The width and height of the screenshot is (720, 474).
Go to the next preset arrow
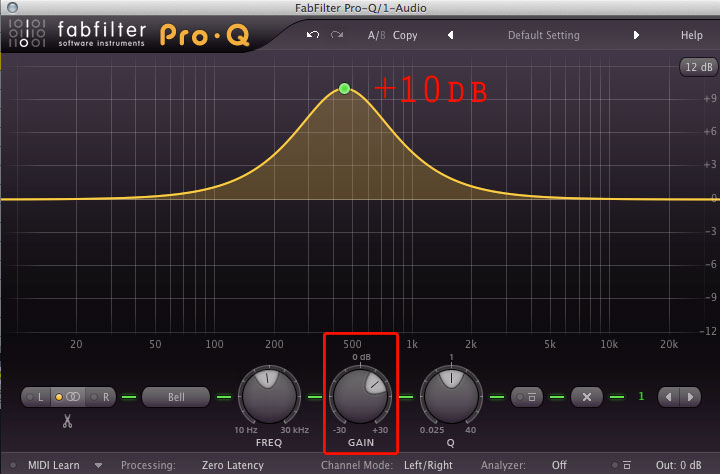tap(636, 35)
